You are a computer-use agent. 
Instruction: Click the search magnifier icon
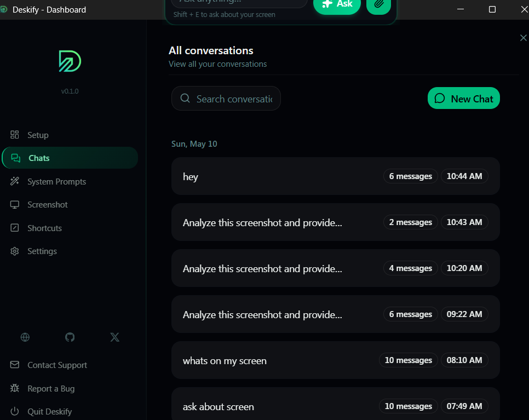pyautogui.click(x=185, y=98)
